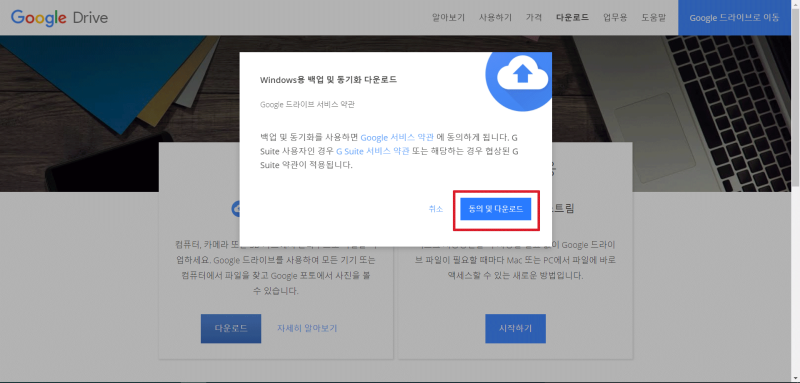Open the 업무용 navigation item

click(615, 17)
